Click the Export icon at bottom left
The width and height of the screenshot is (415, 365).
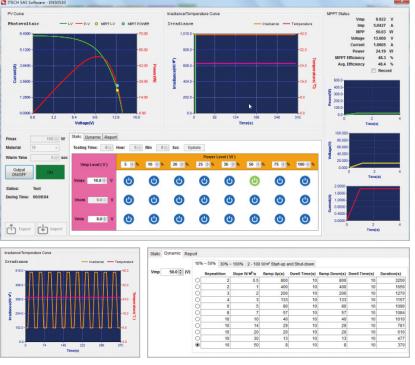click(11, 229)
